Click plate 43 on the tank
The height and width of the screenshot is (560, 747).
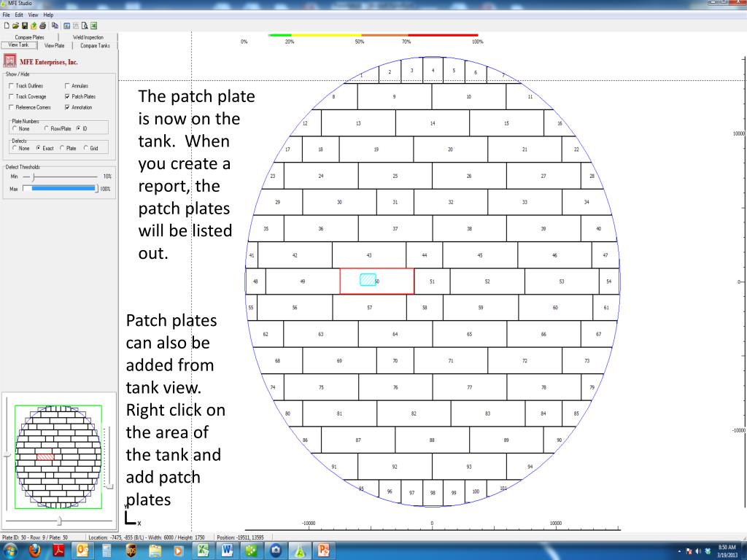tap(369, 254)
